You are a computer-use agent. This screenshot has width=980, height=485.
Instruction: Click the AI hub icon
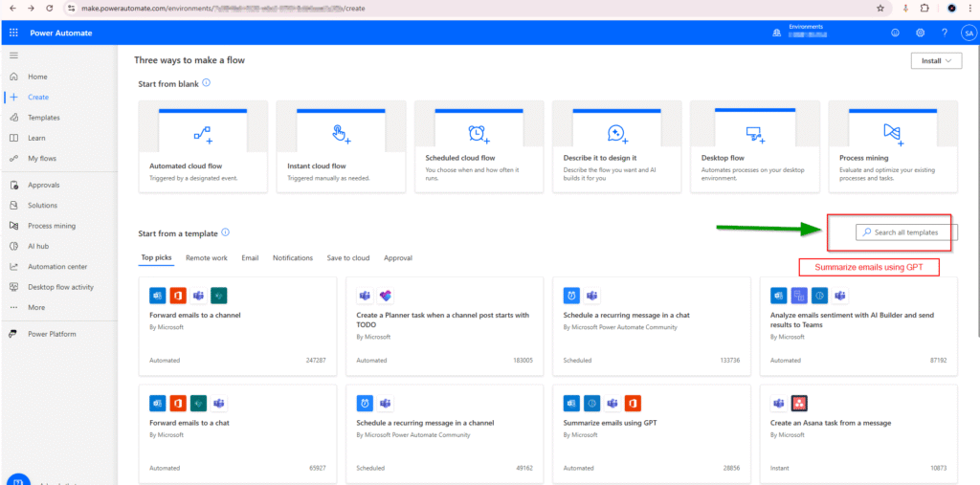13,246
